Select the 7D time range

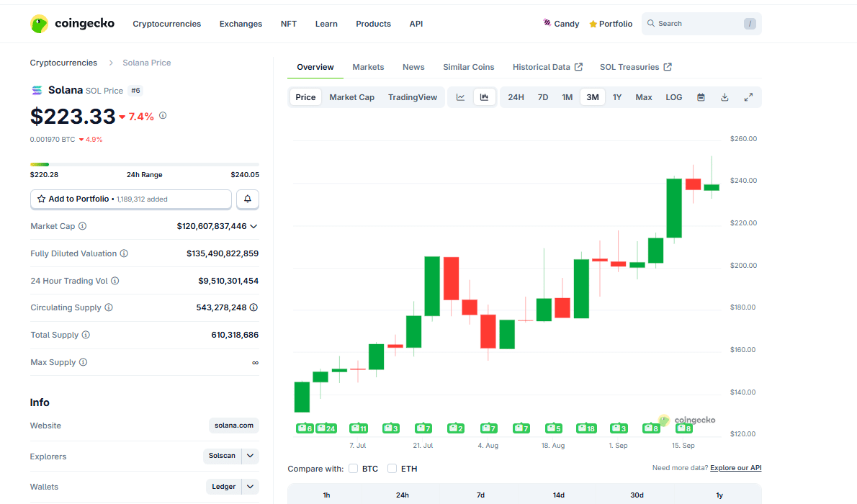[x=543, y=97]
